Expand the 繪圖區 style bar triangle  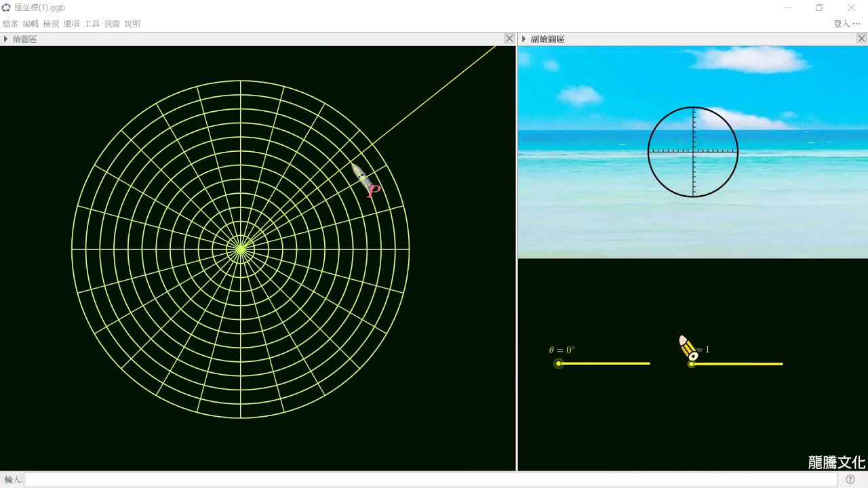click(x=5, y=39)
